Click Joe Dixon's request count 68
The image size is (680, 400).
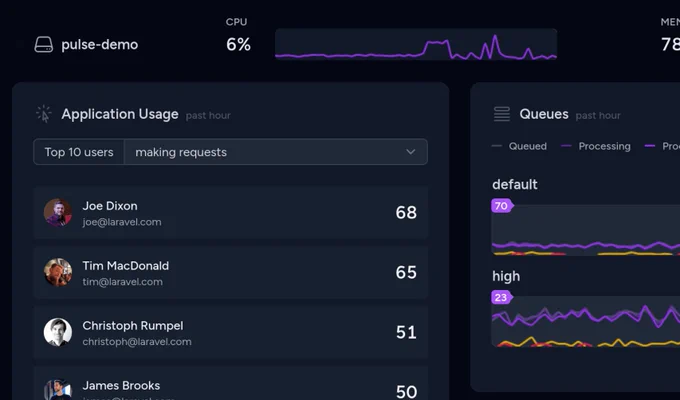pos(406,213)
